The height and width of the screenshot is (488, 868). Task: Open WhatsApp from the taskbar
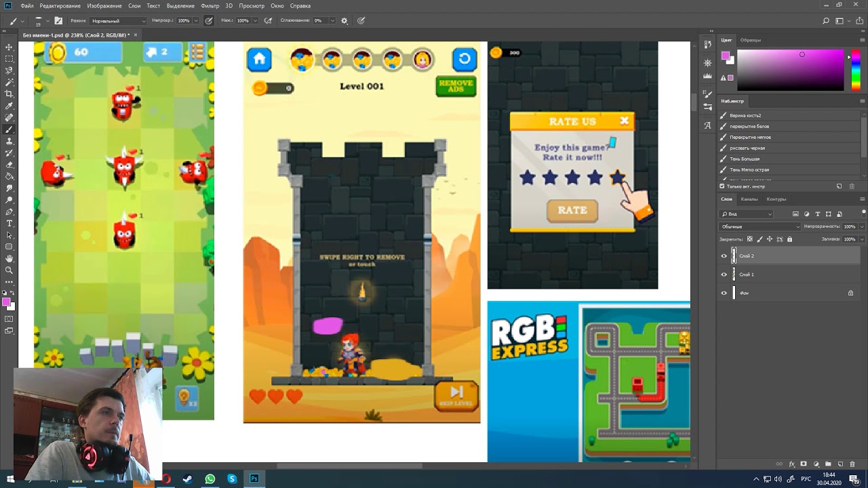210,479
